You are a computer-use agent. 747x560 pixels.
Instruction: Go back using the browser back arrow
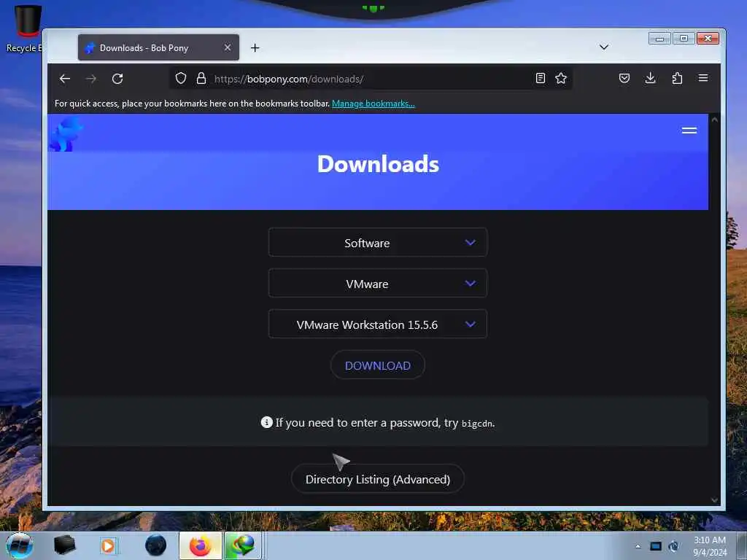click(65, 79)
